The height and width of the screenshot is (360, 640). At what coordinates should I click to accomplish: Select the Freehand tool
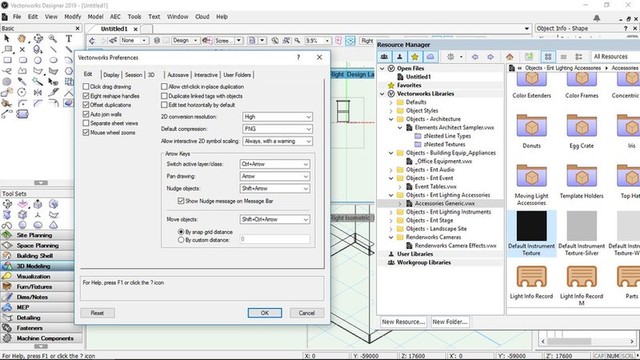click(x=7, y=71)
